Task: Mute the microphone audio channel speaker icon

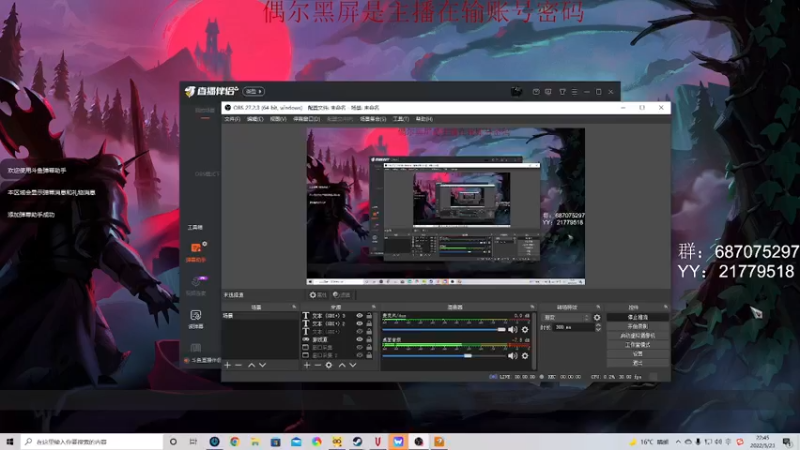Action: [x=513, y=330]
